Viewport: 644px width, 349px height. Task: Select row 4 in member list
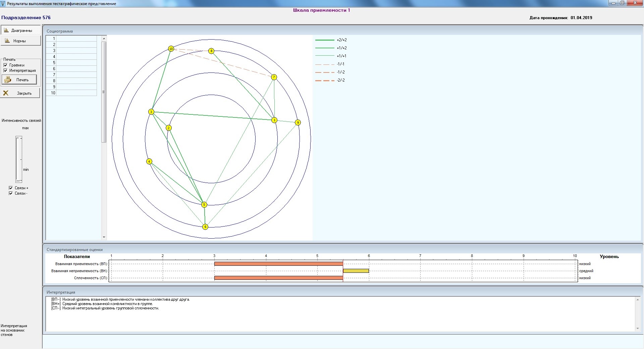(71, 57)
